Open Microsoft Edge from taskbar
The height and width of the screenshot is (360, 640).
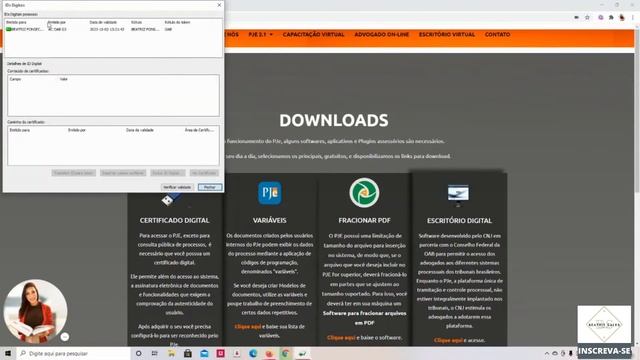[x=253, y=353]
